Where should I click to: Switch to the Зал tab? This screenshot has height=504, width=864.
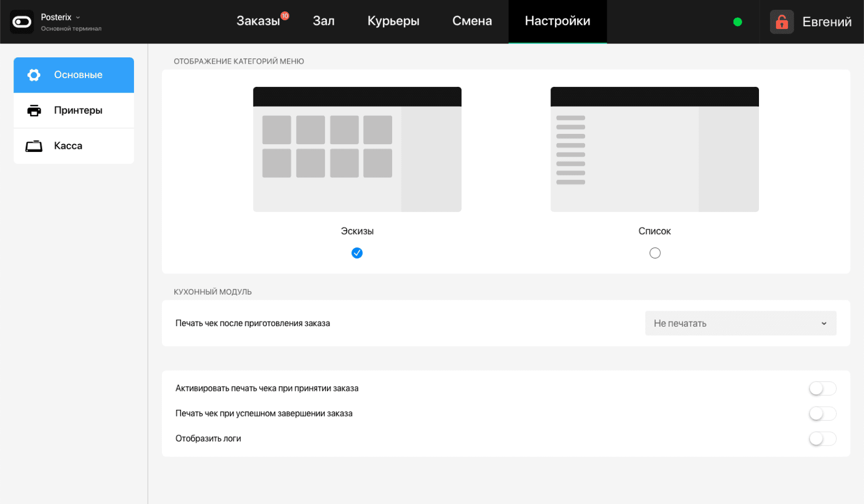(x=324, y=21)
